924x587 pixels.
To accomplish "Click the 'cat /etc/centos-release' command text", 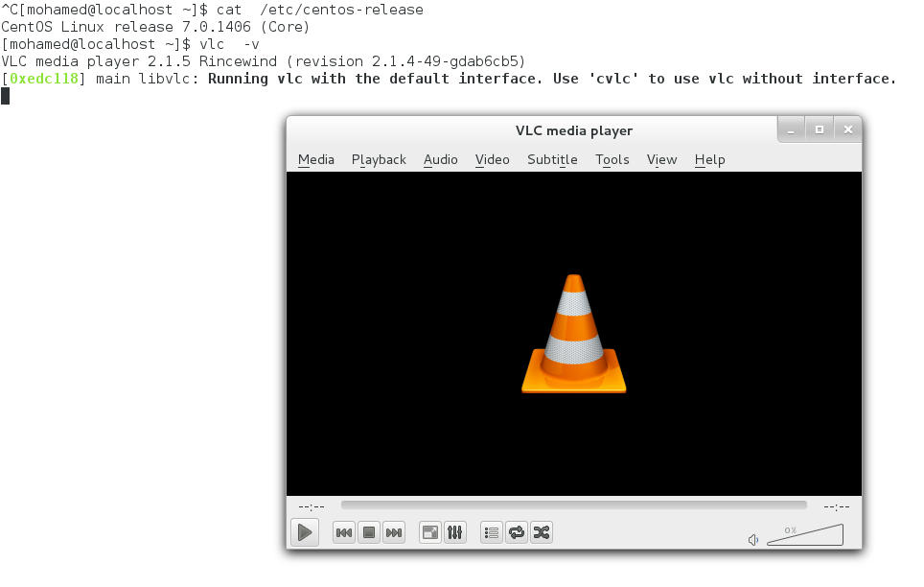I will (320, 10).
